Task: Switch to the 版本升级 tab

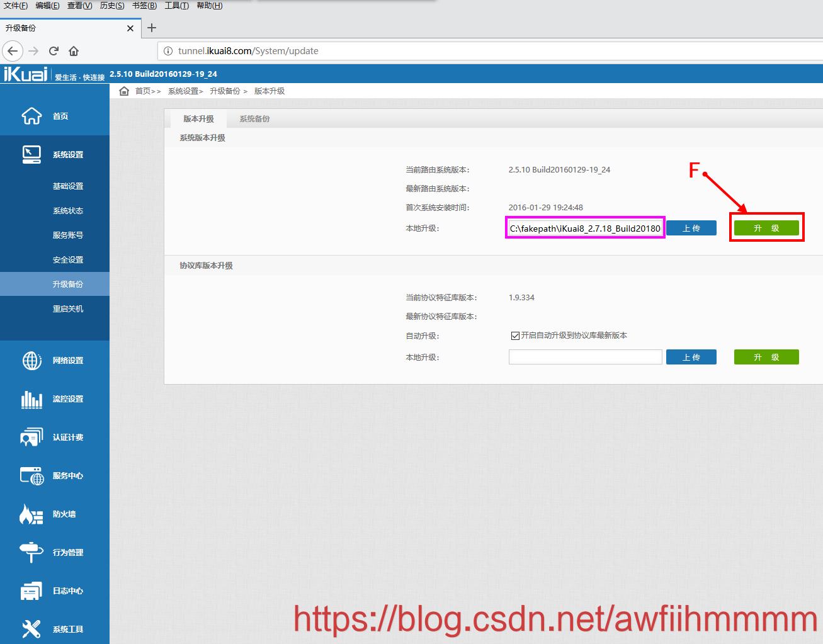Action: [198, 118]
